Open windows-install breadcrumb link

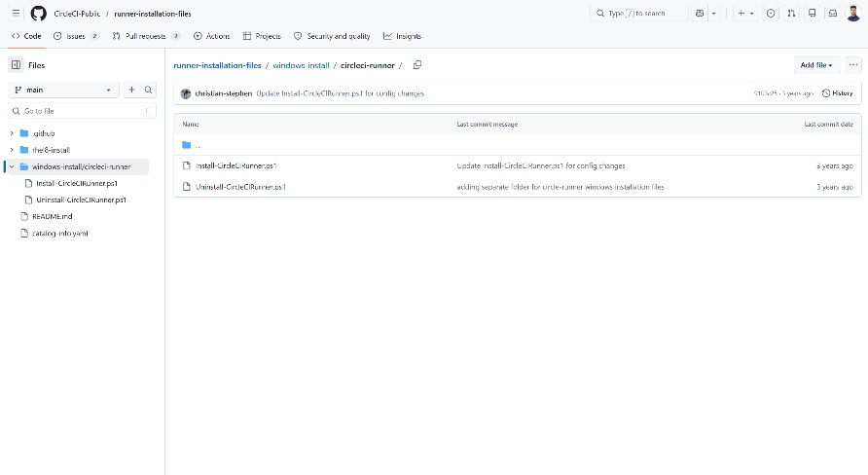click(301, 65)
